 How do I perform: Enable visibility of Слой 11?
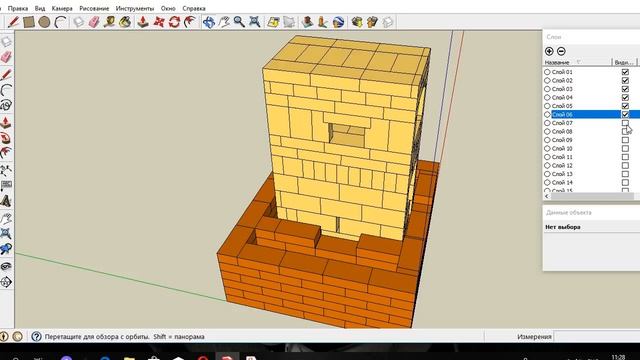(625, 157)
